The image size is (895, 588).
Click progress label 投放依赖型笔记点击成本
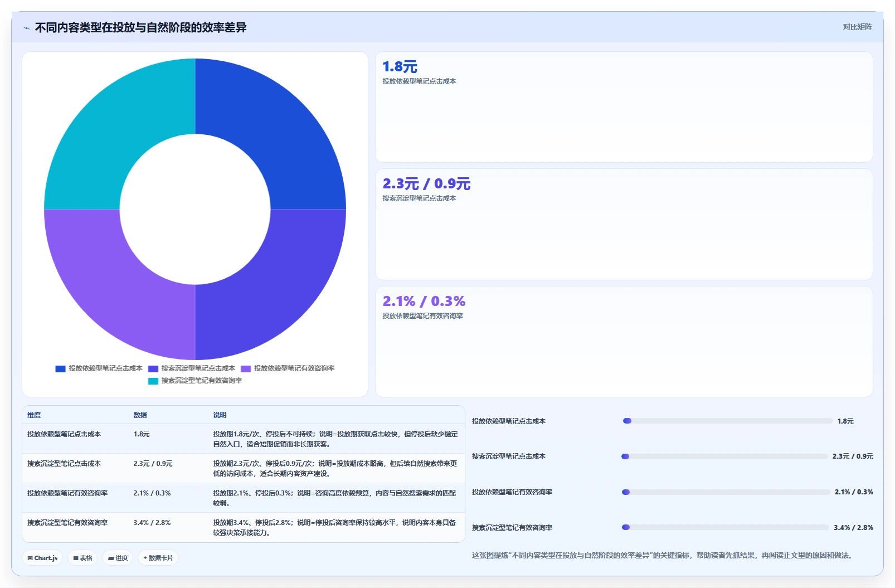[509, 421]
